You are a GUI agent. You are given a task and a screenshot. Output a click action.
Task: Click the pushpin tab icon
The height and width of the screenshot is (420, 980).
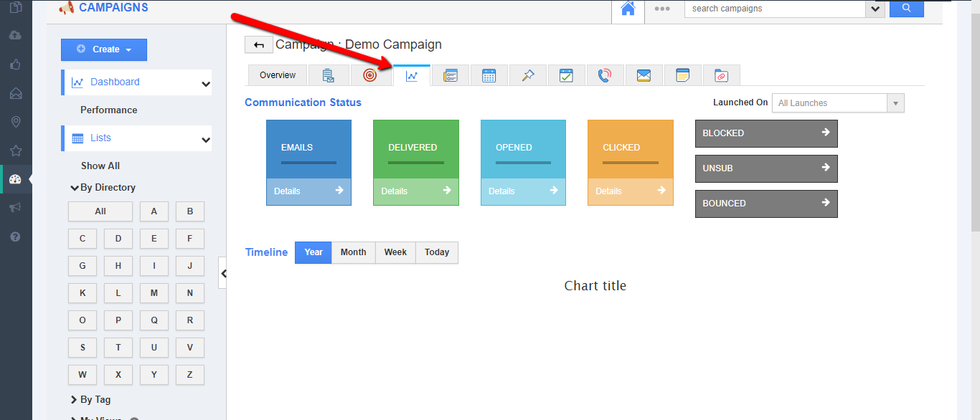527,75
